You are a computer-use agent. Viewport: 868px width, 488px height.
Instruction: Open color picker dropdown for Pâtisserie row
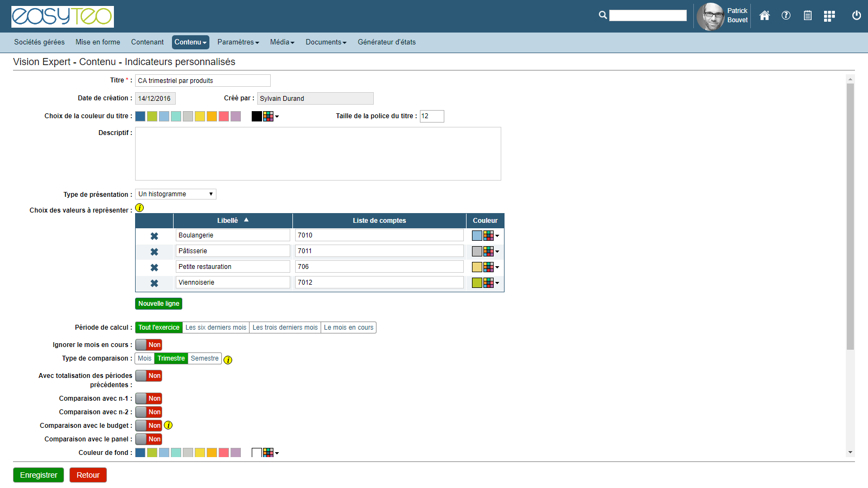point(491,252)
